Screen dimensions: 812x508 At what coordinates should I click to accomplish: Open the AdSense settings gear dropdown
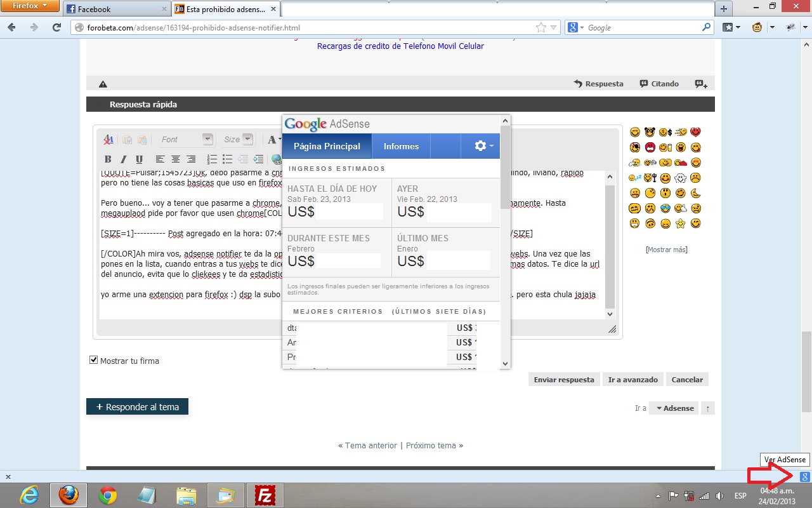point(484,146)
